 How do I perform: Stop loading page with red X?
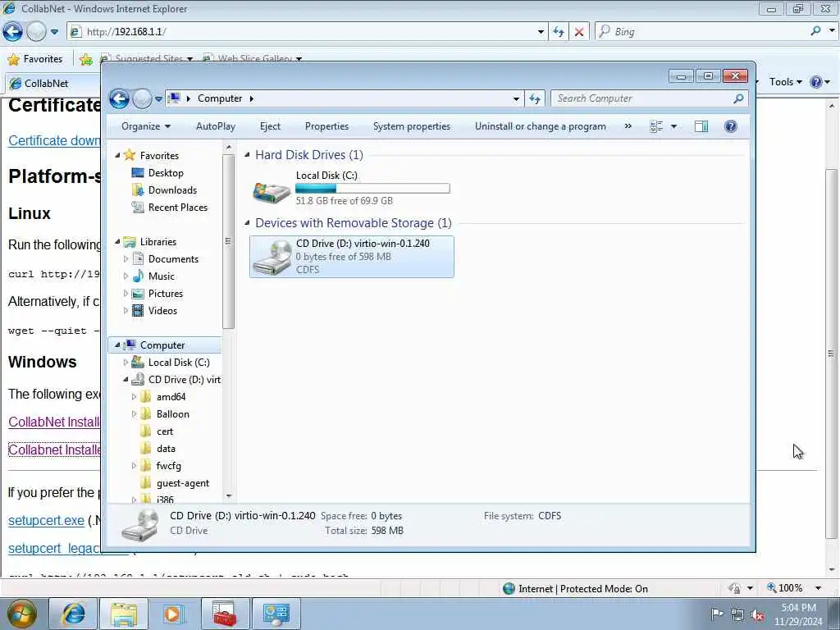[x=578, y=32]
